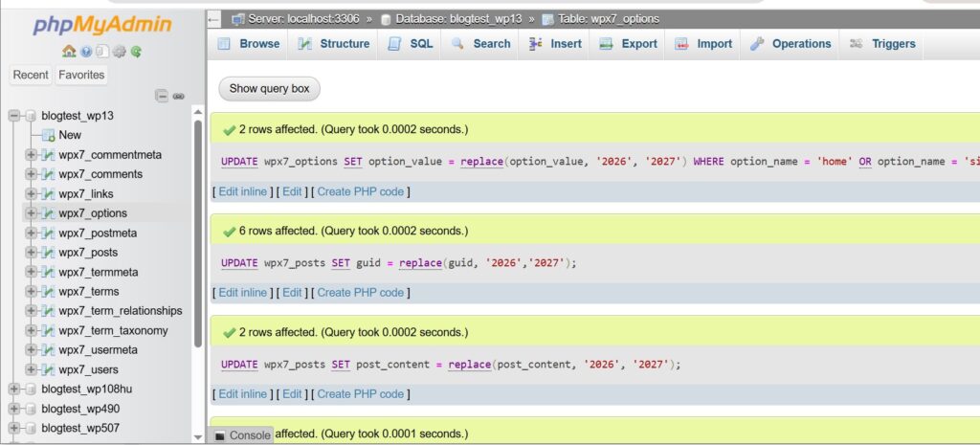Click the table icon beside wpx7_postmeta

[49, 234]
